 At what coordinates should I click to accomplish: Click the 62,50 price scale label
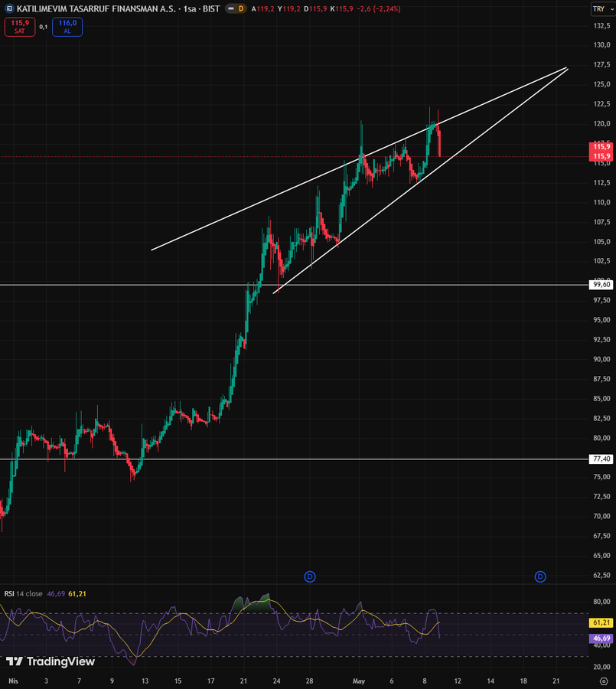point(601,575)
